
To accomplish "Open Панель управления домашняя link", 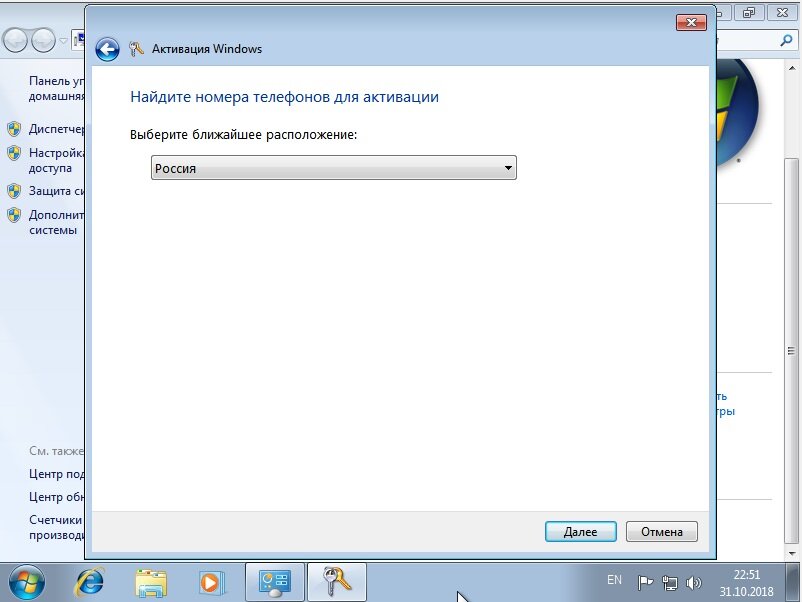I will pos(56,88).
